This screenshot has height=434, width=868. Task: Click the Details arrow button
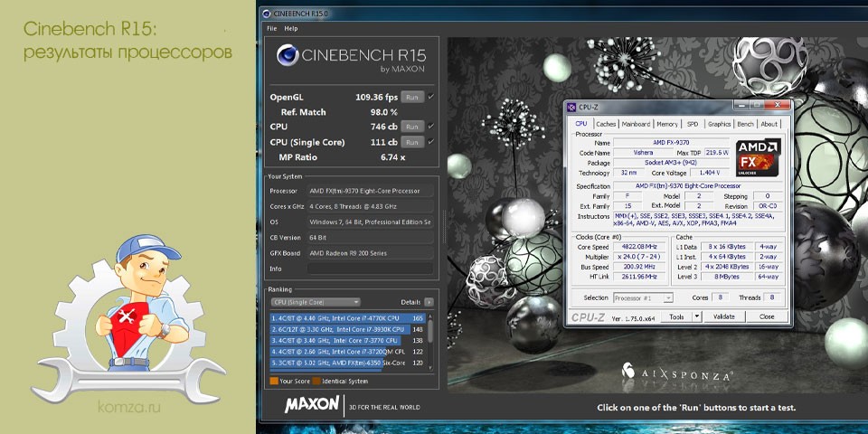(429, 302)
